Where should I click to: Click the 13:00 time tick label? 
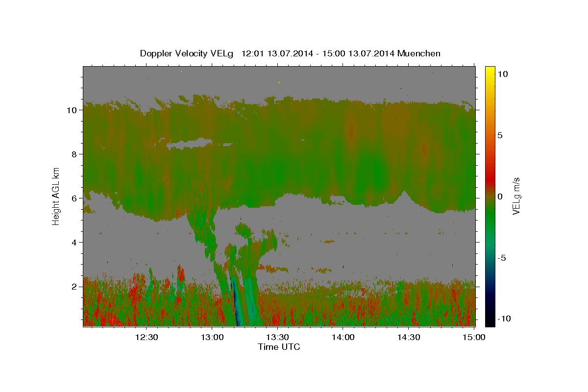(212, 337)
